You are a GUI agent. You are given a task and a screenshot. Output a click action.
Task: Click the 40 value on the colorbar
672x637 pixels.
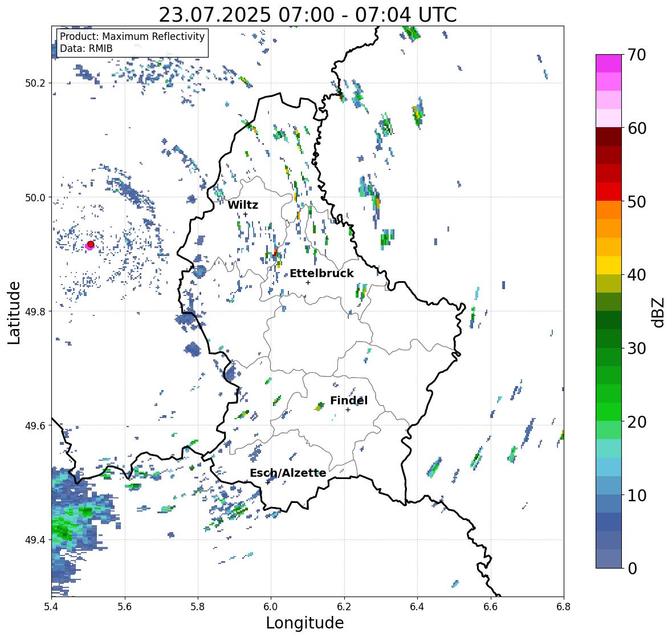(x=637, y=275)
